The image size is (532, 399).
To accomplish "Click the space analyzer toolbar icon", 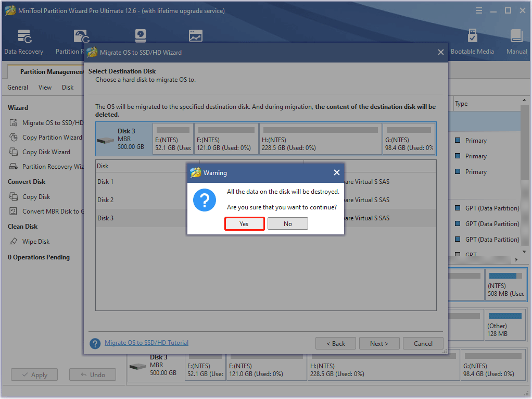I will [195, 35].
